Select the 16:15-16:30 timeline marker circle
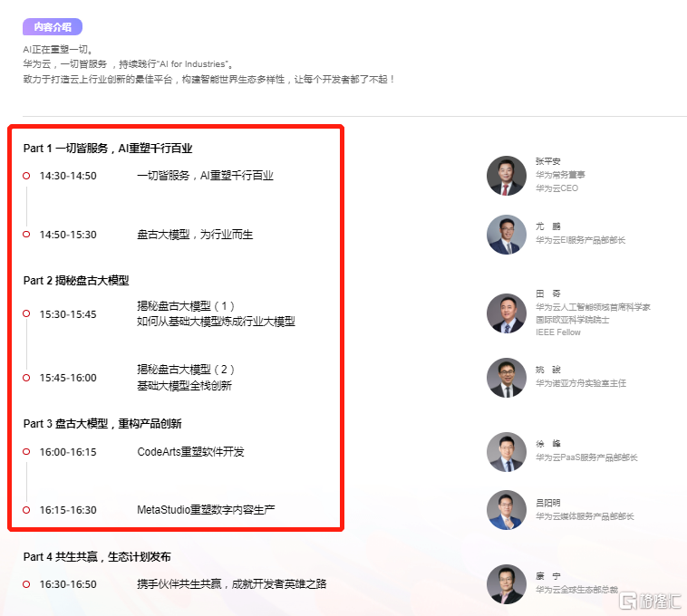Image resolution: width=687 pixels, height=616 pixels. [x=26, y=510]
